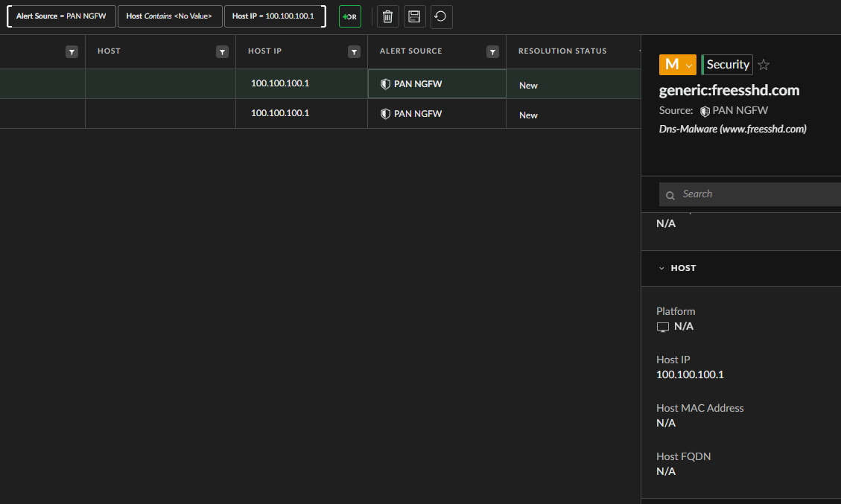
Task: Click the Security tag label
Action: [x=728, y=65]
